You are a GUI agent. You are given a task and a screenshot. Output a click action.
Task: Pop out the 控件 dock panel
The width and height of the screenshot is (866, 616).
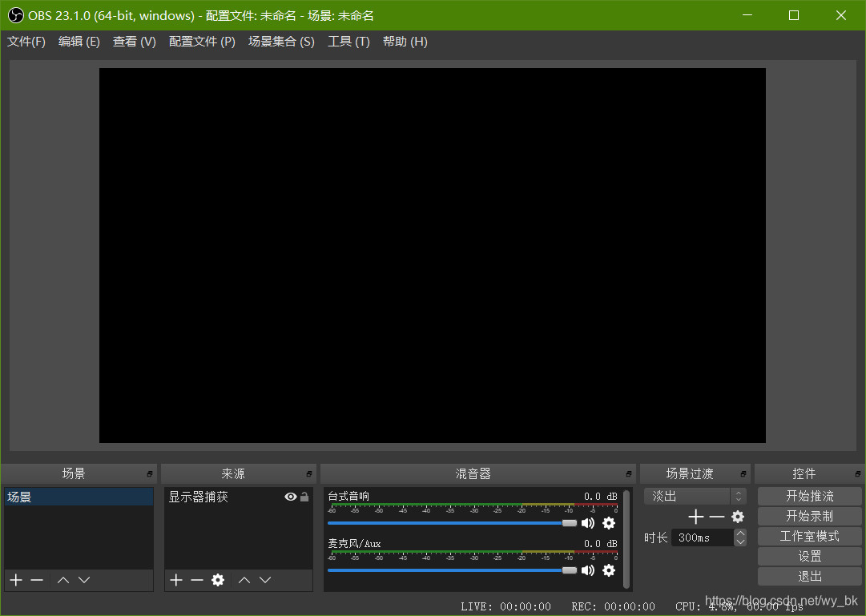click(858, 474)
